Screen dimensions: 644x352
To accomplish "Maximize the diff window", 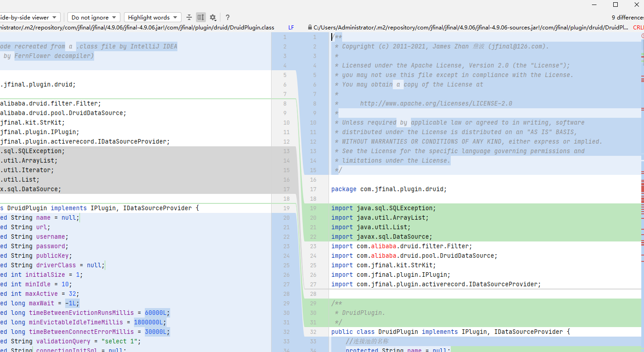I will click(x=615, y=5).
